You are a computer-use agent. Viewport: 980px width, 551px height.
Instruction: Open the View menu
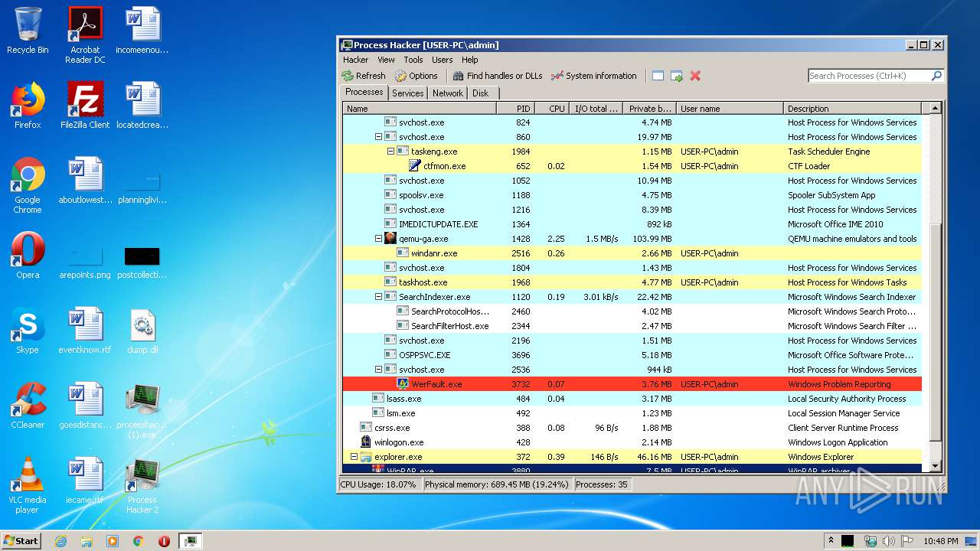click(x=386, y=60)
